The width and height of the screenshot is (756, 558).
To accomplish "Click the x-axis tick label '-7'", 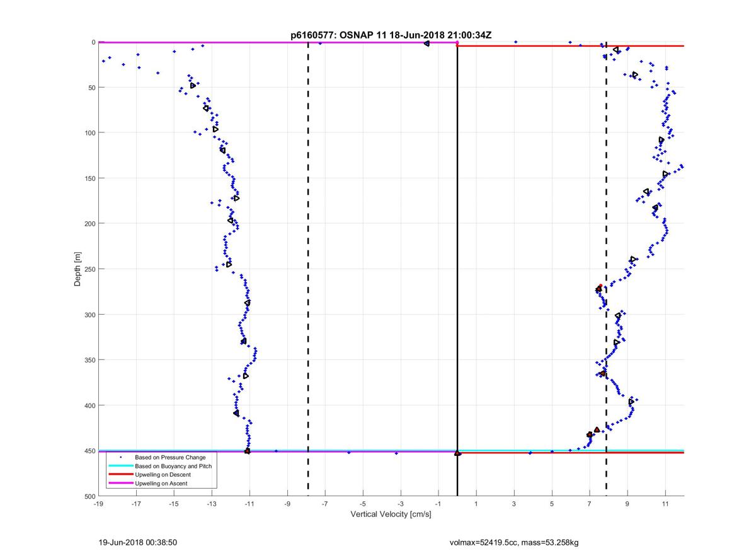I will (325, 504).
